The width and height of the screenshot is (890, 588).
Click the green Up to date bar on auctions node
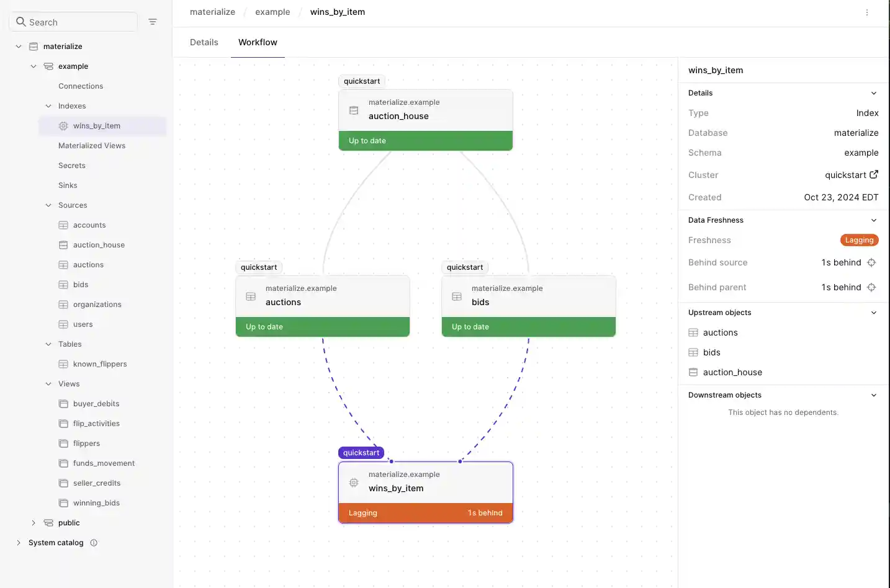coord(322,326)
